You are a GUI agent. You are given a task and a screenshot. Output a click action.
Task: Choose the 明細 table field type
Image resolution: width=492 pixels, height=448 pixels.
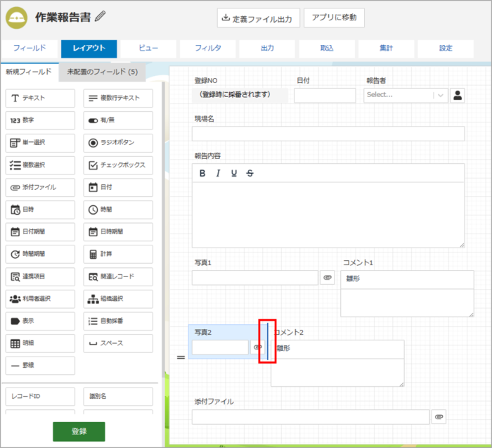click(40, 343)
